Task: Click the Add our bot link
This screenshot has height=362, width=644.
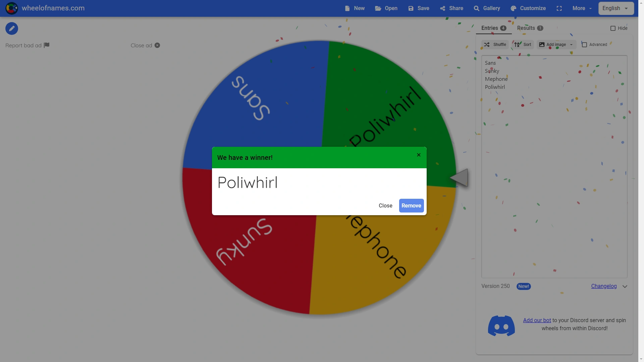Action: (x=537, y=320)
